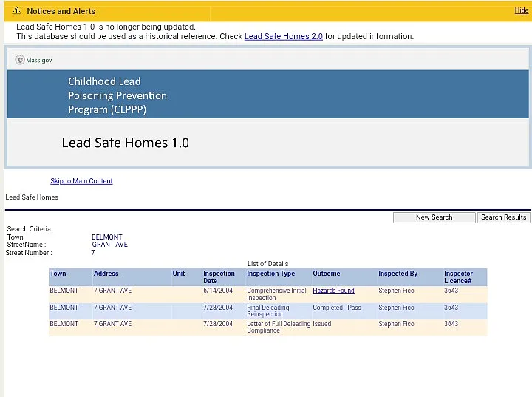Click the Mass.gov seal icon

tap(20, 60)
